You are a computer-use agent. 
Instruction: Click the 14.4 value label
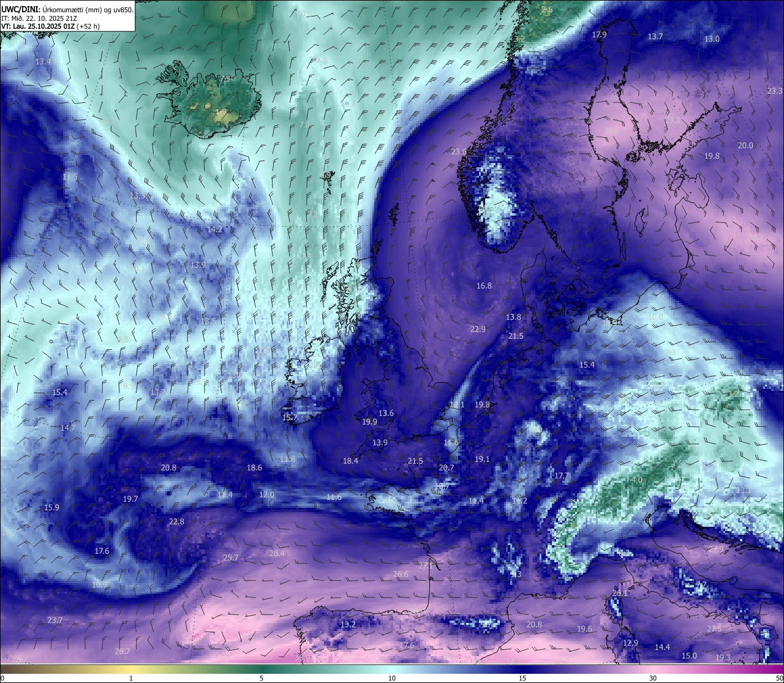662,647
